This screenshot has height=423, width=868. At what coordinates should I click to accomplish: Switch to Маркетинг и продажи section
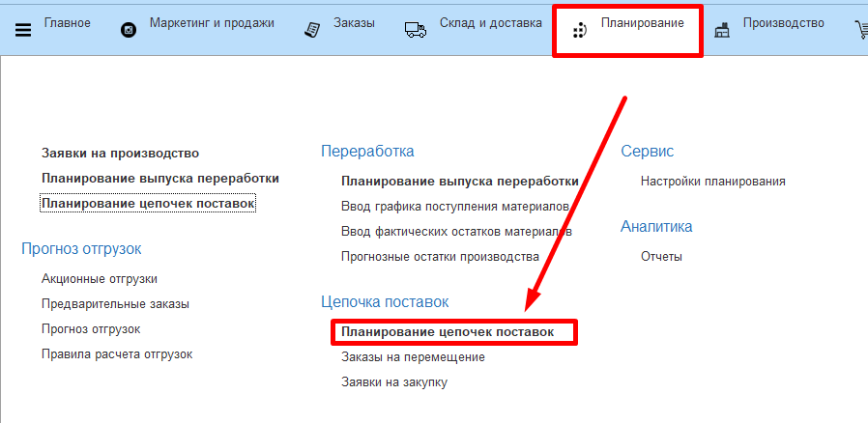[212, 23]
